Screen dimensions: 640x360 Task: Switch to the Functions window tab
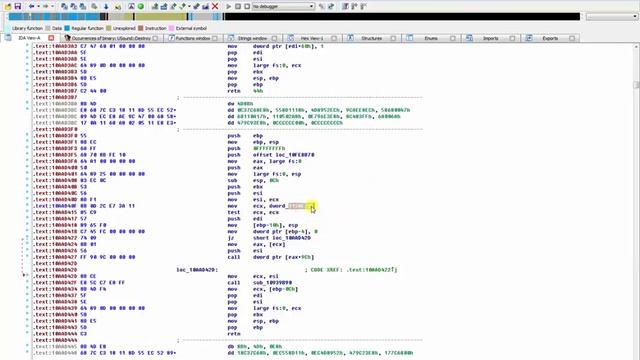(193, 38)
